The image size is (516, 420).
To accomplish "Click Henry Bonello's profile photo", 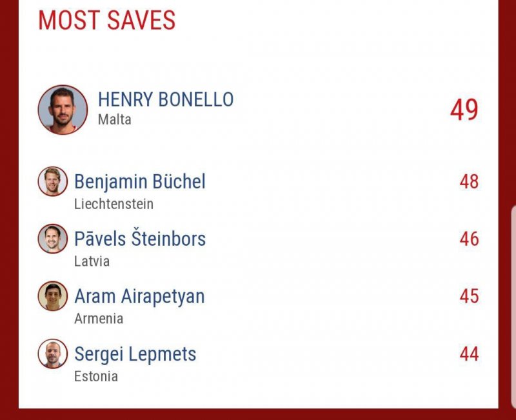I will click(x=63, y=110).
